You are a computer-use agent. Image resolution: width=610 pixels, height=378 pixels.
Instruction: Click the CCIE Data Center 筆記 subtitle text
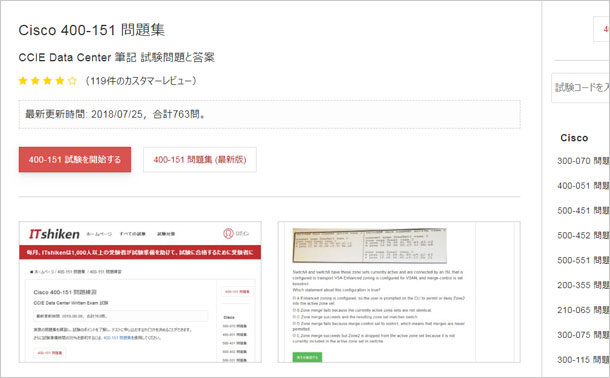(x=116, y=57)
